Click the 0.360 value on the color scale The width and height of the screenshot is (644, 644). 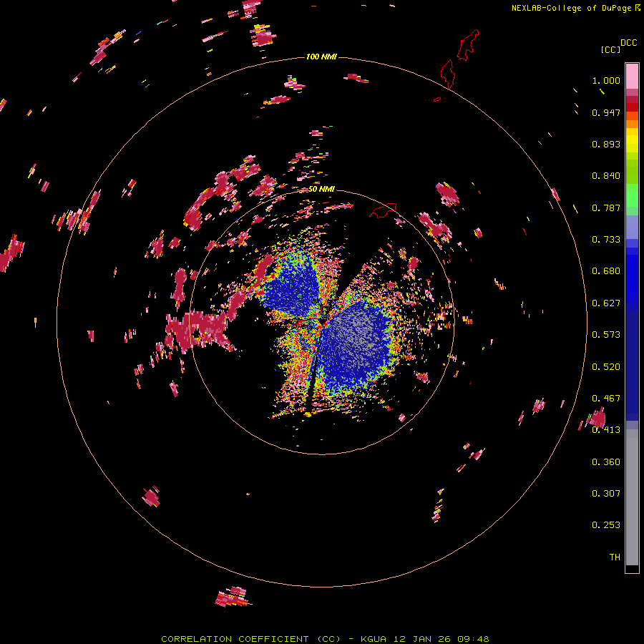[606, 462]
